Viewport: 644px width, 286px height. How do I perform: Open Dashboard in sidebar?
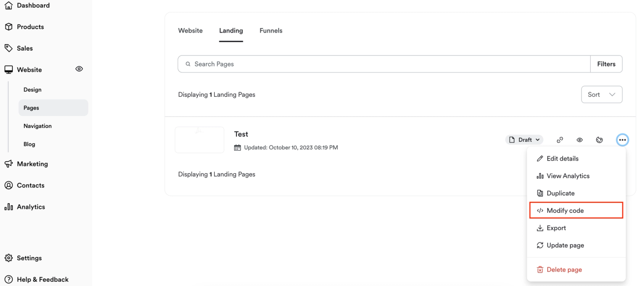point(33,6)
